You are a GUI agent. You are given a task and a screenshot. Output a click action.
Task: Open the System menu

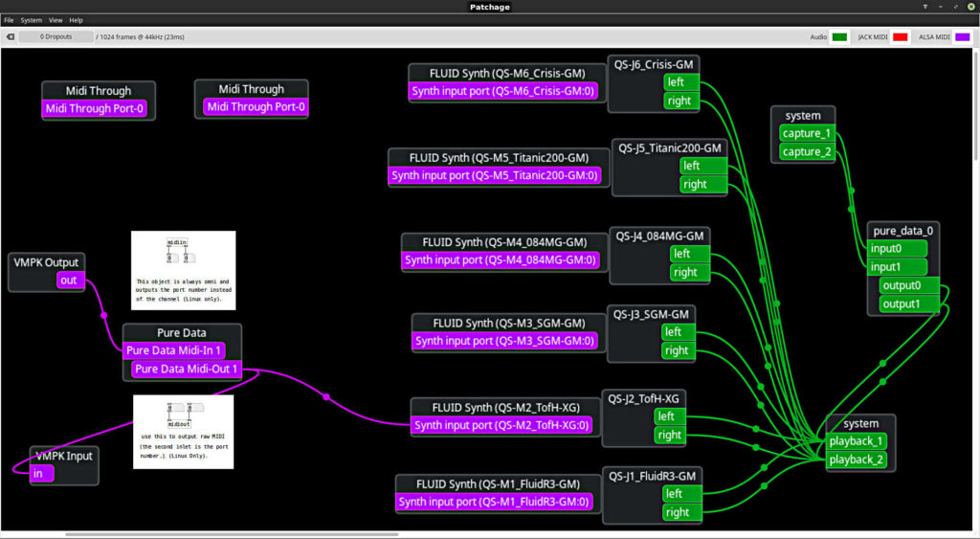[x=32, y=20]
